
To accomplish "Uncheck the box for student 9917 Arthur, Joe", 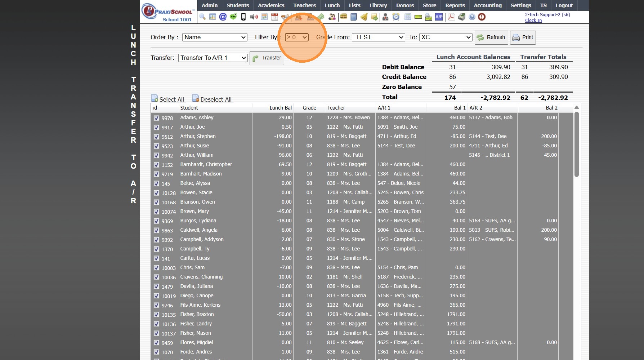I will pos(156,127).
